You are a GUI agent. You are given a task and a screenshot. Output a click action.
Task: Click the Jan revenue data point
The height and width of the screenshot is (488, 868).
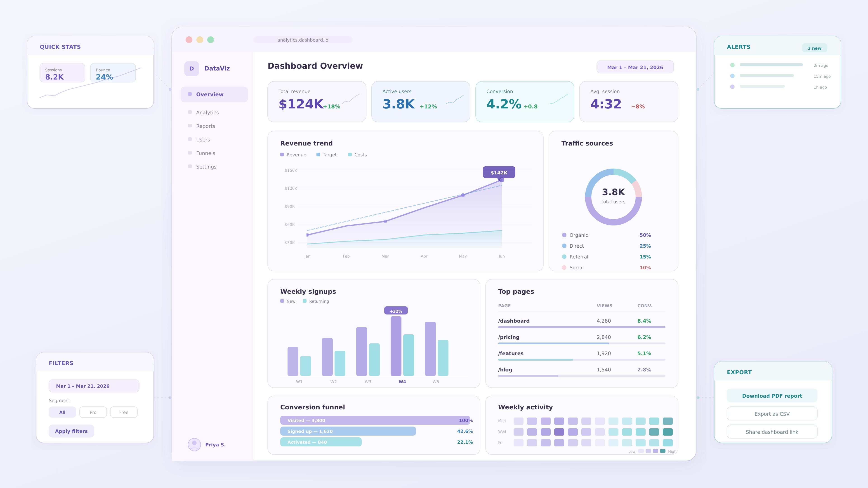point(307,235)
